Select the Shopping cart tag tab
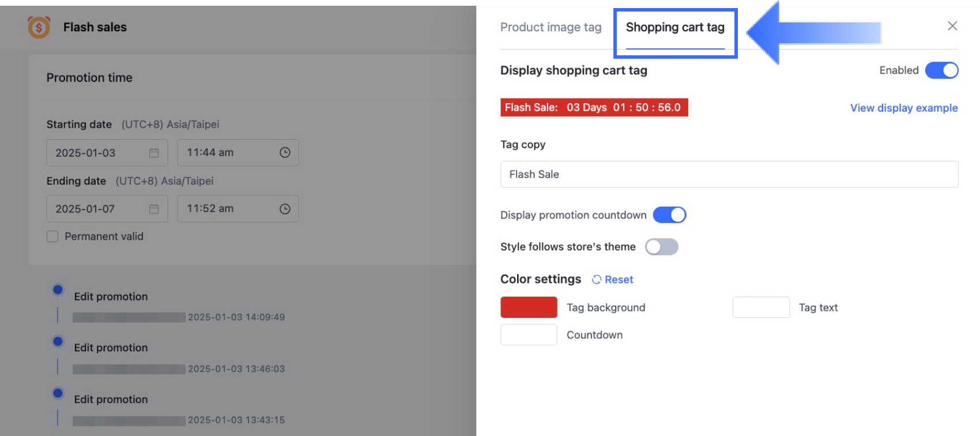The width and height of the screenshot is (980, 436). point(675,27)
